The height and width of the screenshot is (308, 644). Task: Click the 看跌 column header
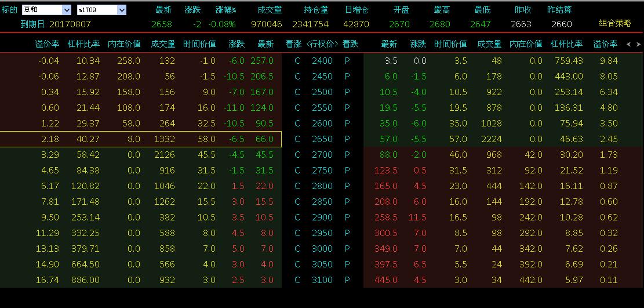click(x=350, y=44)
